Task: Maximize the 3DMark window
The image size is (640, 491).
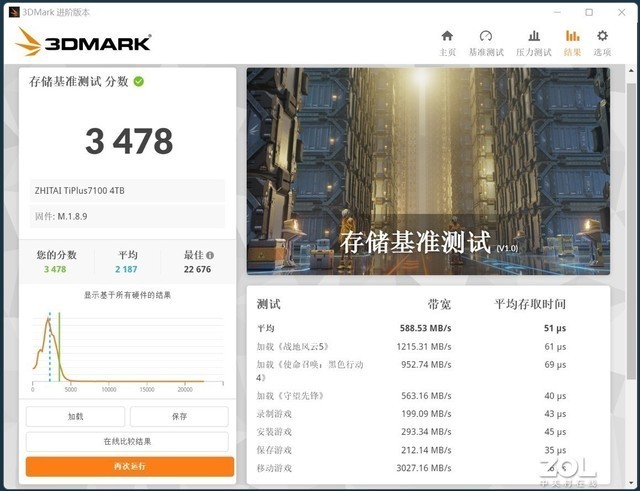Action: [x=589, y=12]
